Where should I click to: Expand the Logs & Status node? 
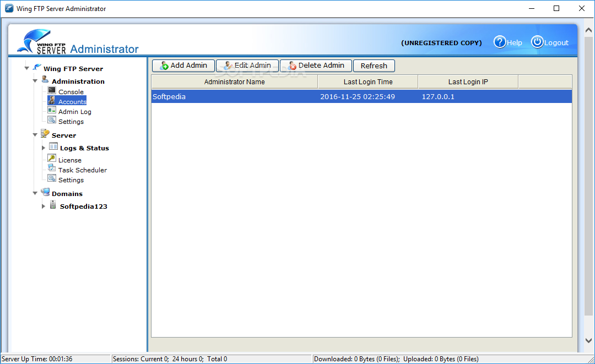[x=44, y=148]
